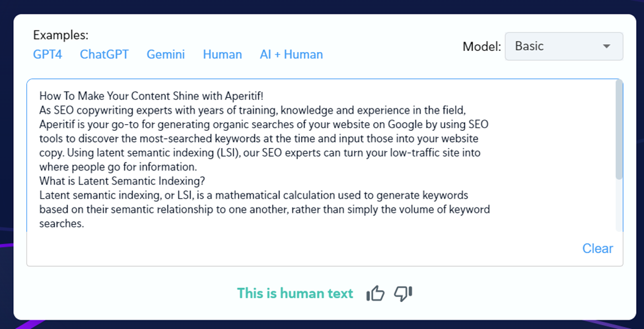This screenshot has height=329, width=644.
Task: Load the GPT4 example text
Action: (48, 54)
